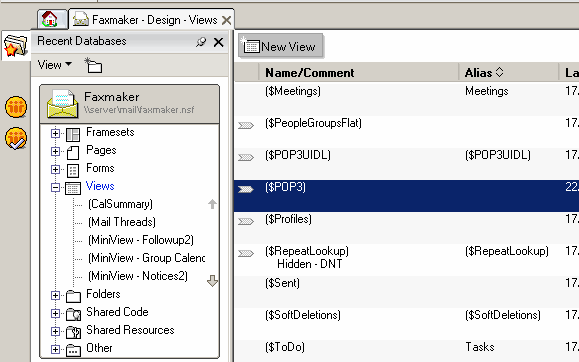The height and width of the screenshot is (362, 579).
Task: Close the Recent Databases panel
Action: pos(219,42)
